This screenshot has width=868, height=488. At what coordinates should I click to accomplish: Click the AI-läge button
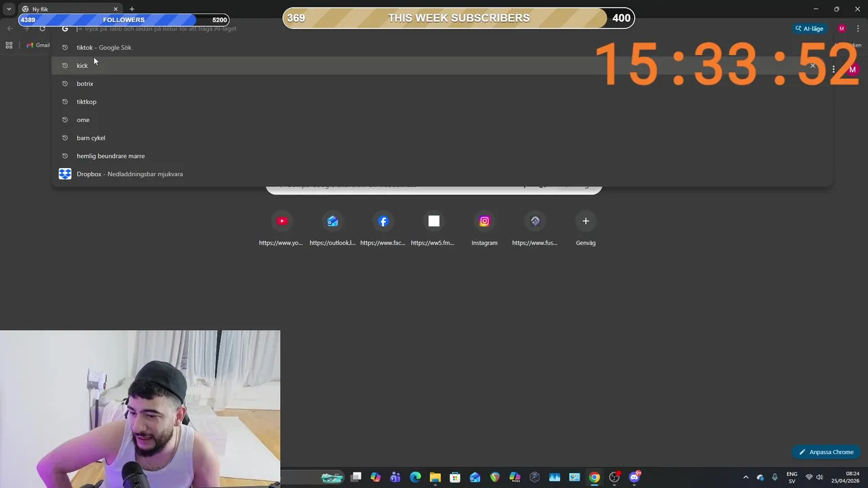pos(810,28)
